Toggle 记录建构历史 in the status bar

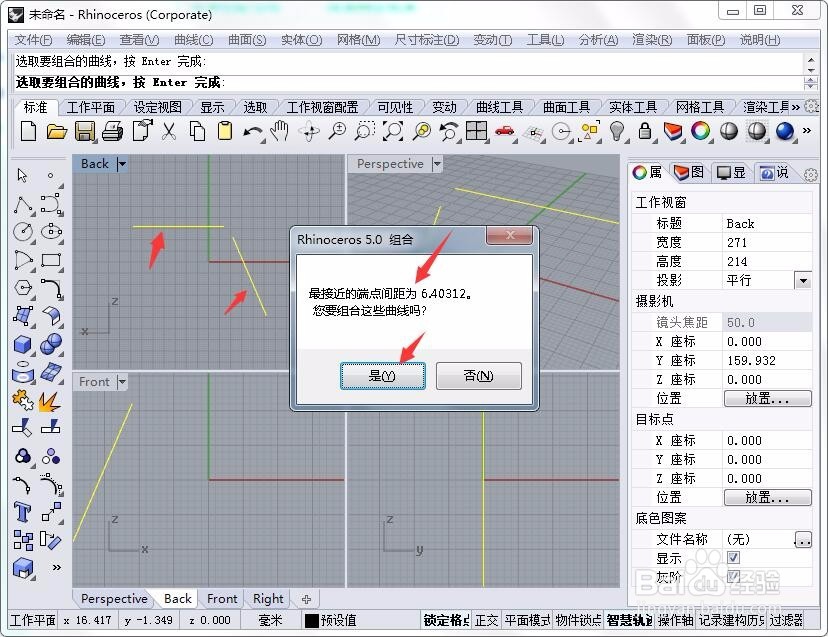point(731,620)
